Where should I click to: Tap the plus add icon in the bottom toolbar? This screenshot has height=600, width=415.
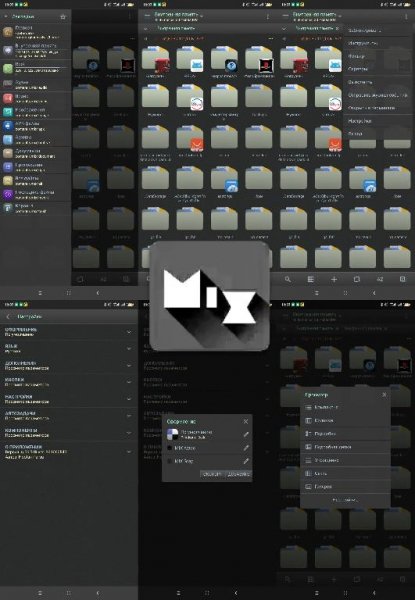(334, 279)
